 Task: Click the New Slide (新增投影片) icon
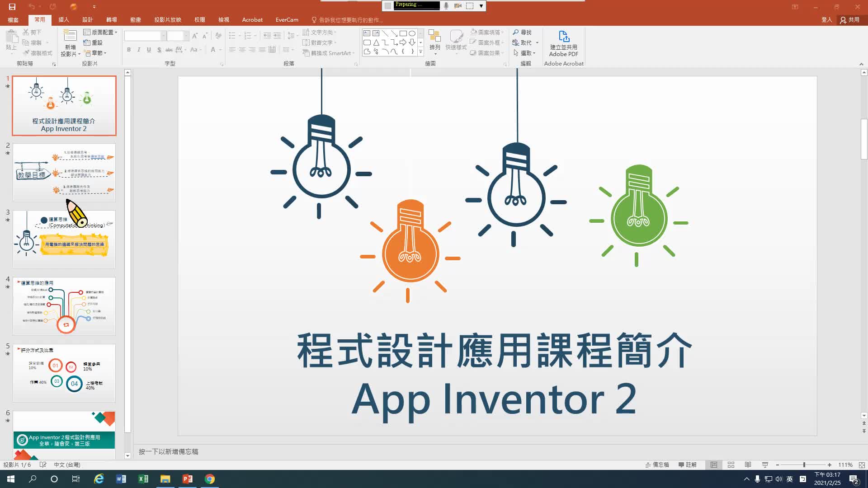tap(70, 36)
